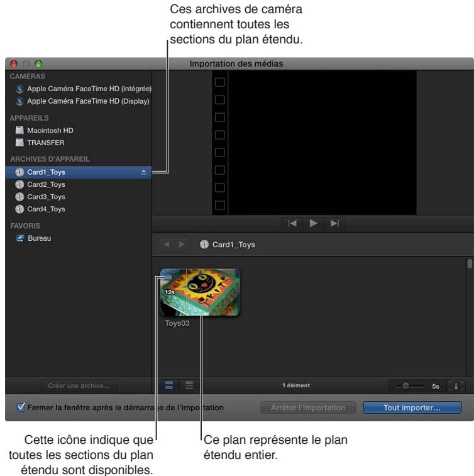The image size is (474, 476).
Task: Click the ARCHIVES D'APPAREIL section header
Action: coord(50,159)
